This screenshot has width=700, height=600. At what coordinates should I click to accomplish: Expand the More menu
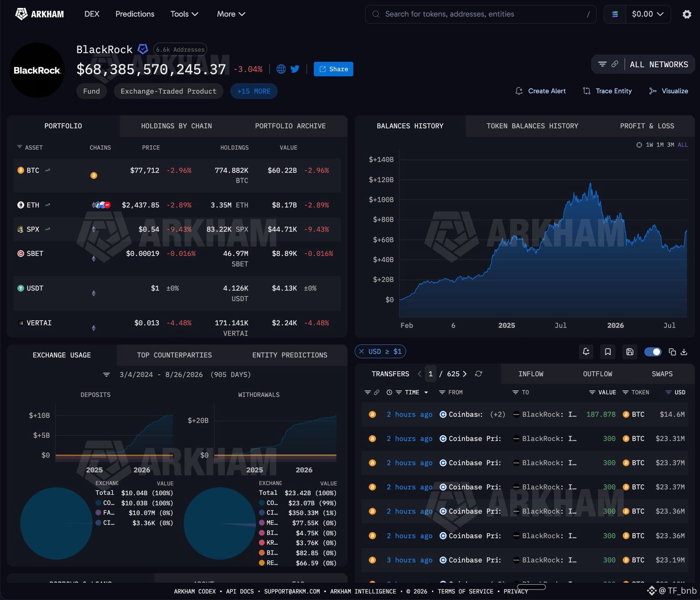click(231, 14)
